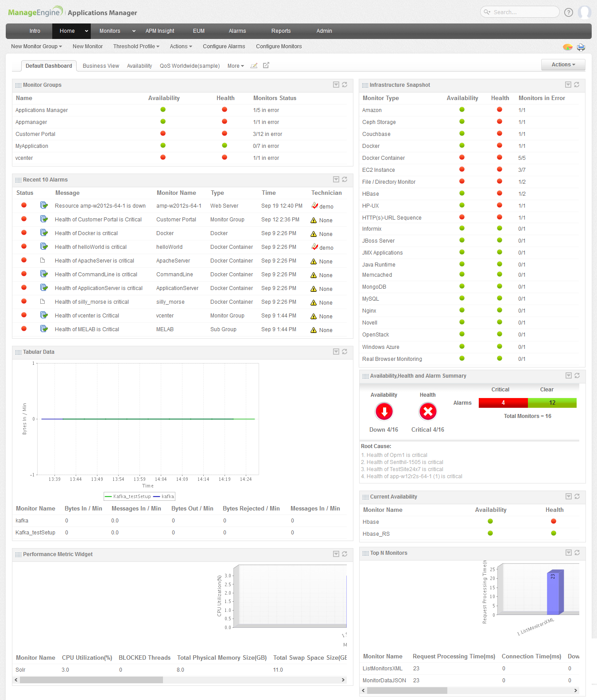Open the Top N Monitors widget menu
Viewport: 597px width, 700px height.
pyautogui.click(x=569, y=553)
